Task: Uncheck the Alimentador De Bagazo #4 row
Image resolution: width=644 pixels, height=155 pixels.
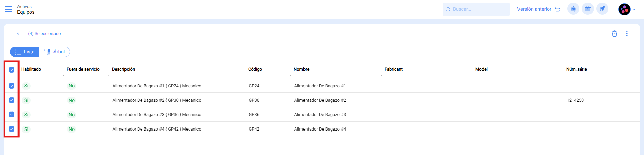Action: coord(12,129)
